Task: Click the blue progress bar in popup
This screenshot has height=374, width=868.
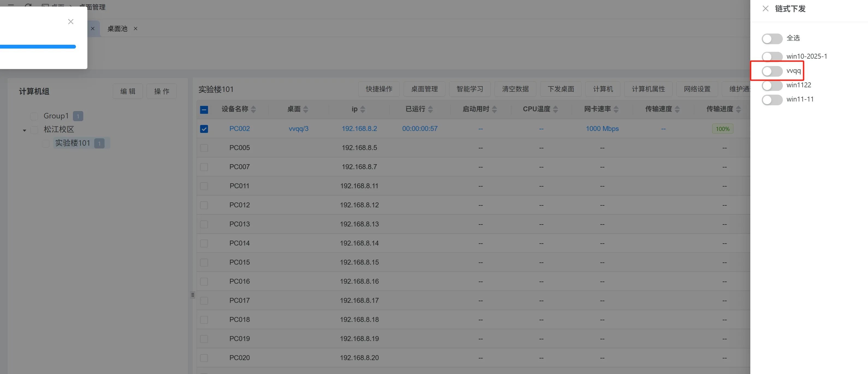Action: (38, 47)
